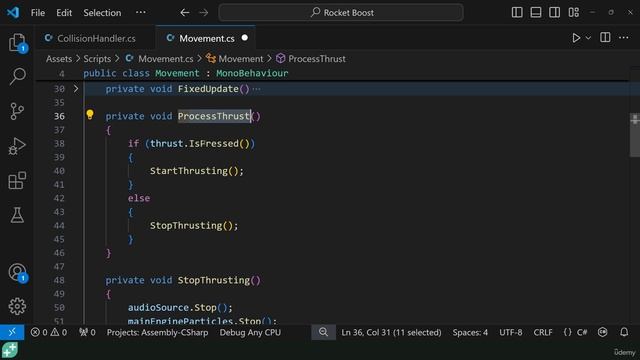This screenshot has width=640, height=360.
Task: Open the Accounts menu icon
Action: point(17,272)
